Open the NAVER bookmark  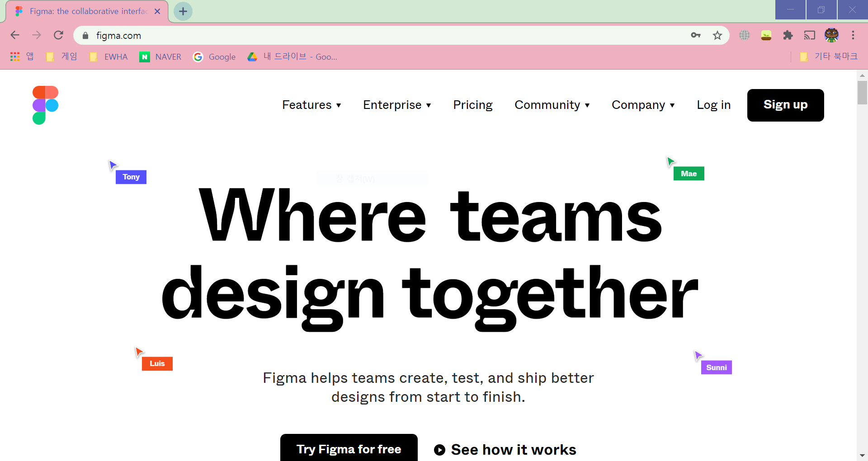tap(160, 56)
